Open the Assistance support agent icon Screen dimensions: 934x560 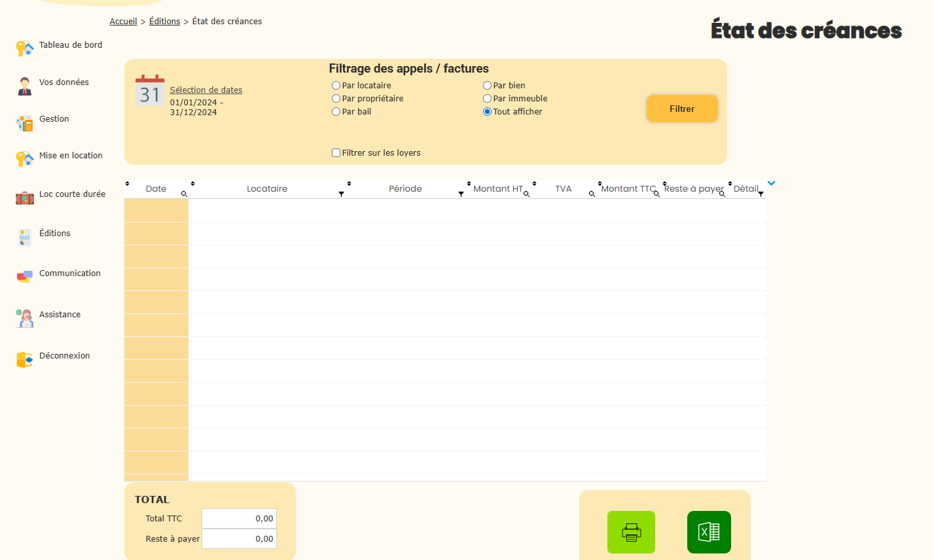[x=25, y=318]
